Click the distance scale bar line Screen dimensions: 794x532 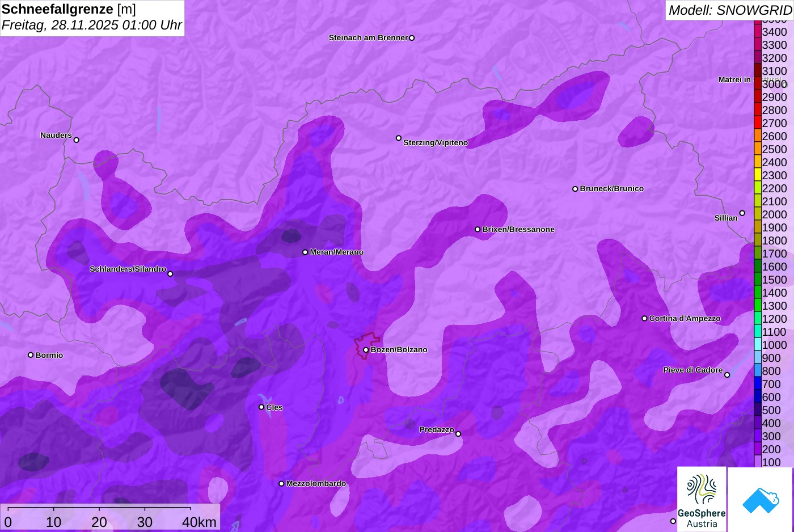99,508
